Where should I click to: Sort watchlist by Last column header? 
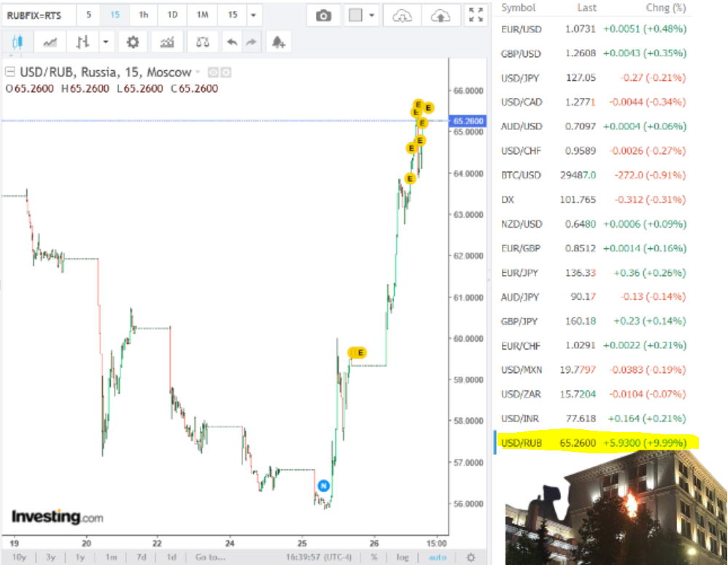(587, 7)
